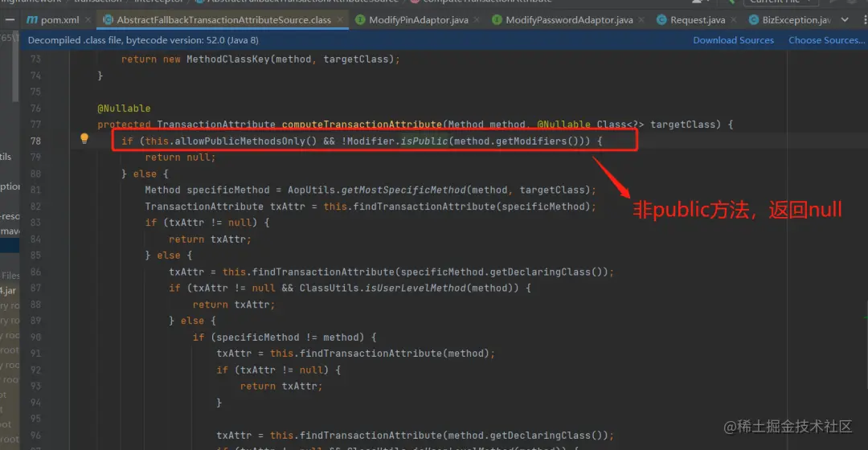Click 'return txAttr;' on line 84
The image size is (868, 450).
pos(210,239)
